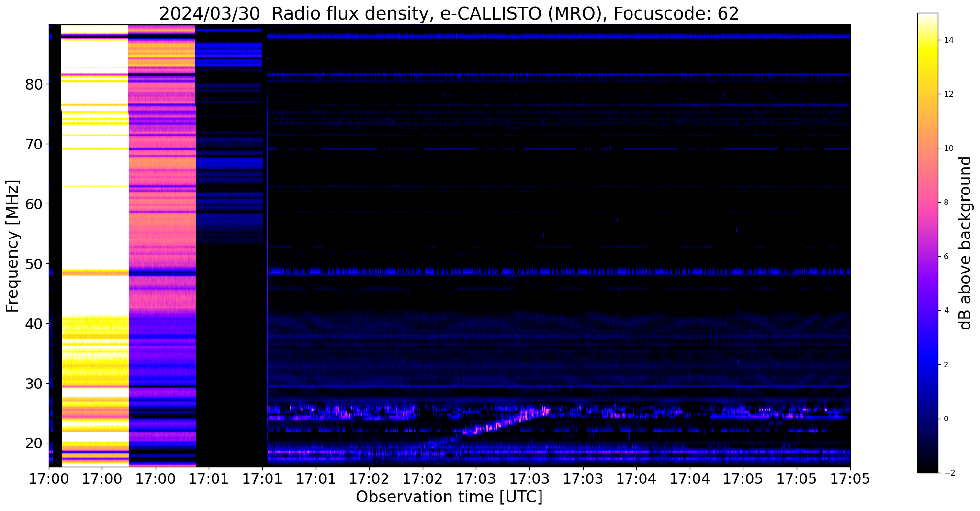Click the plot title mentioning e-CALLISTO (MRO)
The height and width of the screenshot is (511, 980).
click(449, 13)
